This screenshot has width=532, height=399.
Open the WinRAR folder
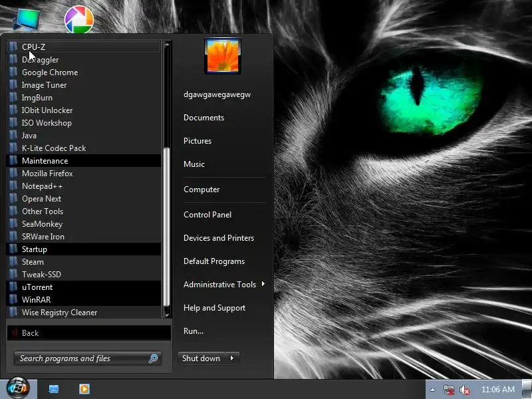point(84,300)
